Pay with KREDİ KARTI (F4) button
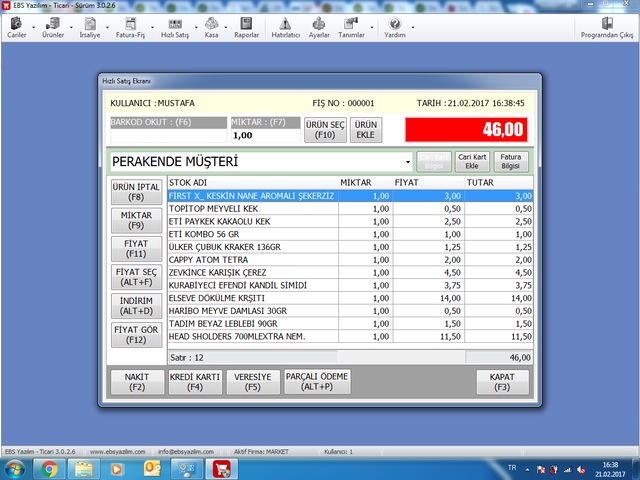640x480 pixels. tap(195, 382)
